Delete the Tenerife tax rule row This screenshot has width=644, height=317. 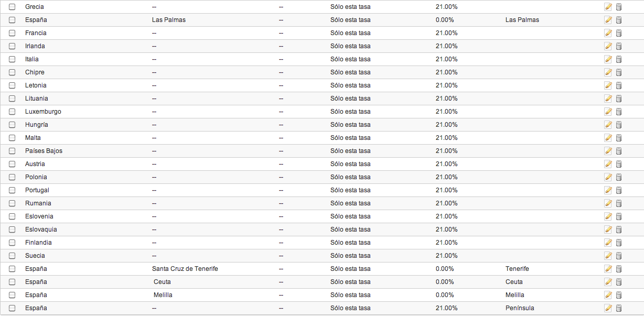click(618, 269)
